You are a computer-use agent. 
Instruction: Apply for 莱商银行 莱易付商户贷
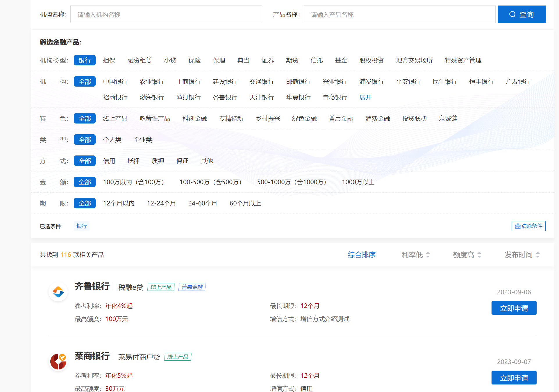[x=514, y=378]
